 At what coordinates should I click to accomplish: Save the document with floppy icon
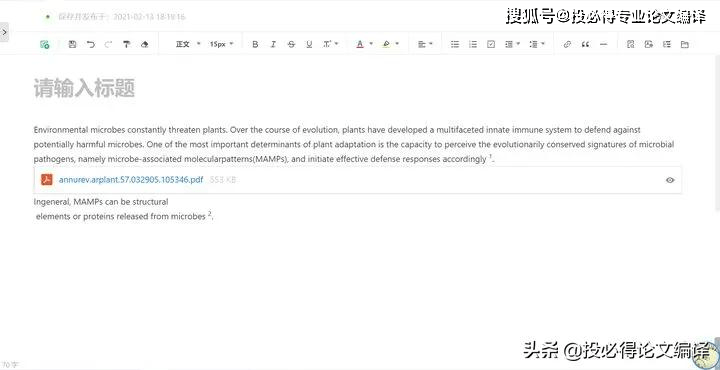pos(72,45)
